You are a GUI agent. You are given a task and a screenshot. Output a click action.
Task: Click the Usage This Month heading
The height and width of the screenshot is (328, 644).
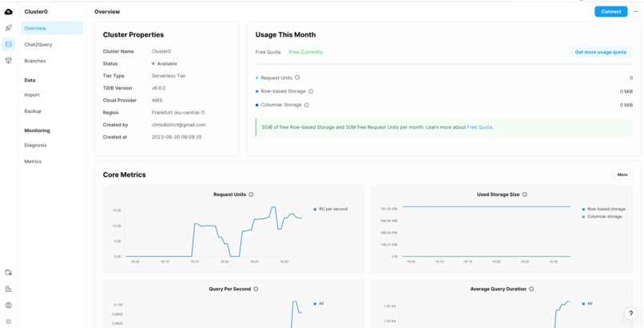tap(285, 35)
